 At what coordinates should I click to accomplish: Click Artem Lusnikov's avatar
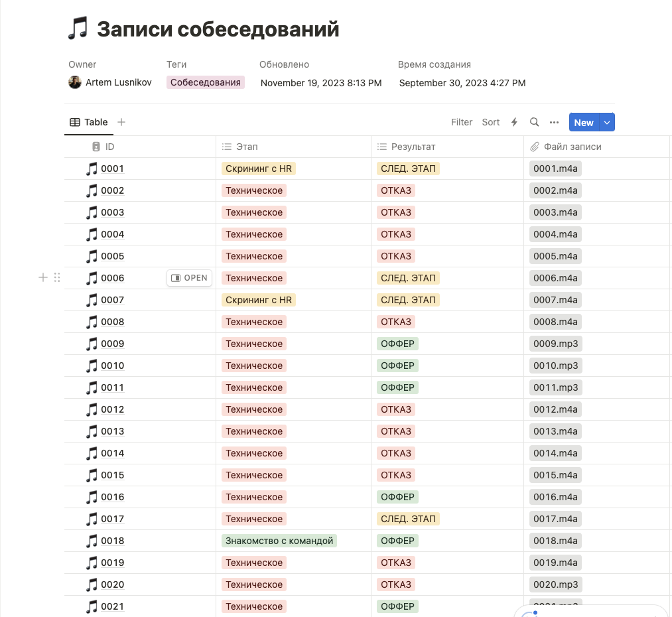[x=75, y=82]
